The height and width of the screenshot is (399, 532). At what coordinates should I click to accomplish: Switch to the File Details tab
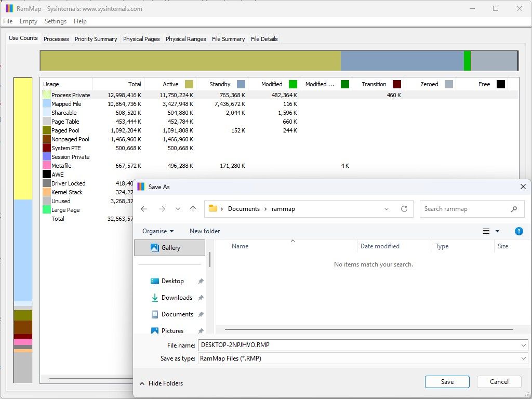[264, 39]
